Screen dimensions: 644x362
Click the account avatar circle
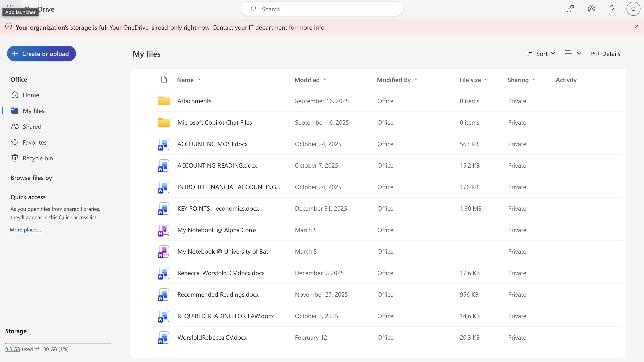tap(633, 9)
